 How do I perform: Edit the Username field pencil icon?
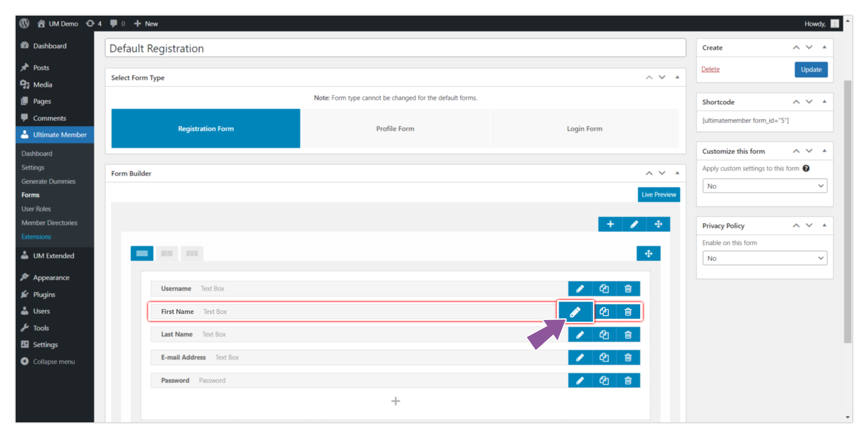580,289
